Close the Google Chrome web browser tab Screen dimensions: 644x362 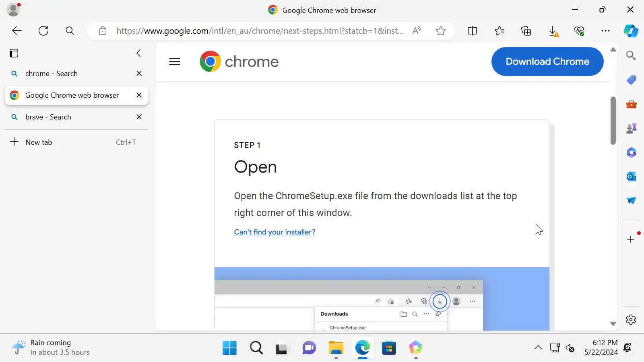pos(139,95)
